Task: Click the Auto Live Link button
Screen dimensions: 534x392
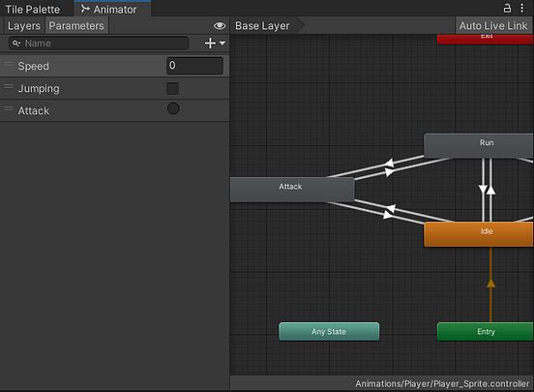Action: pyautogui.click(x=493, y=25)
